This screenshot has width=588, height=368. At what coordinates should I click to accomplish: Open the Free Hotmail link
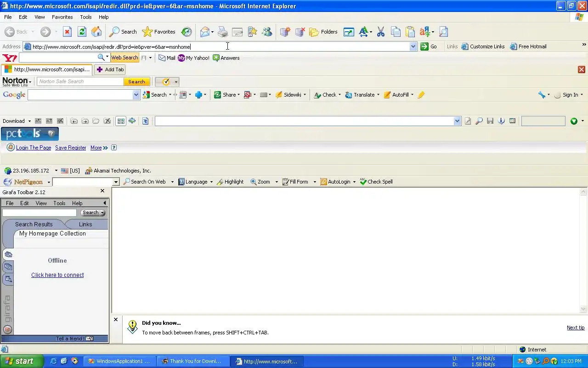click(x=528, y=46)
